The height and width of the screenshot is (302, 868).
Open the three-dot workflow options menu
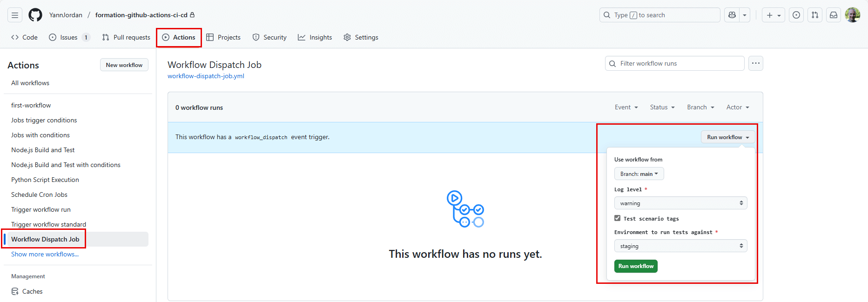(756, 63)
